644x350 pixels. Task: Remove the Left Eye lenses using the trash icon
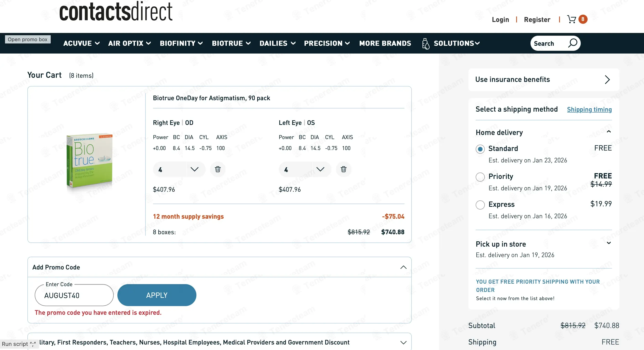(x=343, y=169)
